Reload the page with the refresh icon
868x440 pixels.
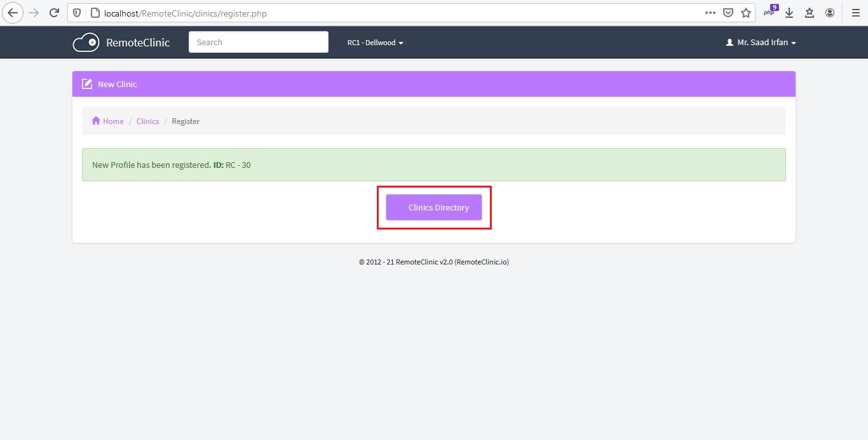55,13
